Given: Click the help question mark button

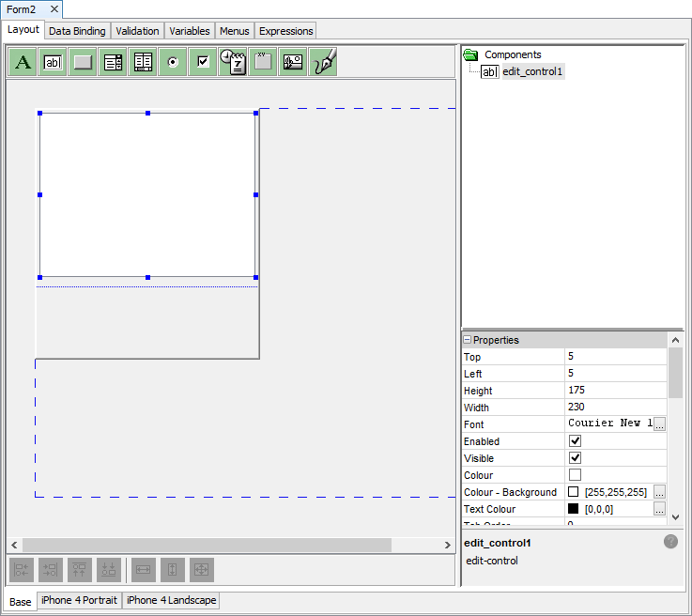Looking at the screenshot, I should tap(670, 542).
